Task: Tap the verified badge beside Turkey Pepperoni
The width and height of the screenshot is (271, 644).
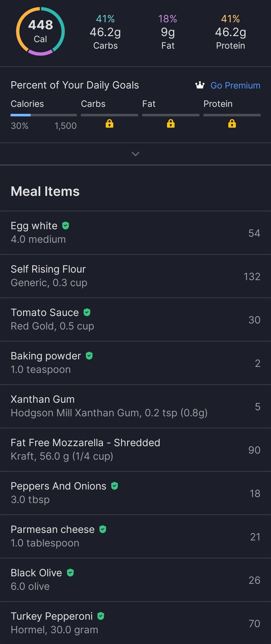Action: coord(101,616)
